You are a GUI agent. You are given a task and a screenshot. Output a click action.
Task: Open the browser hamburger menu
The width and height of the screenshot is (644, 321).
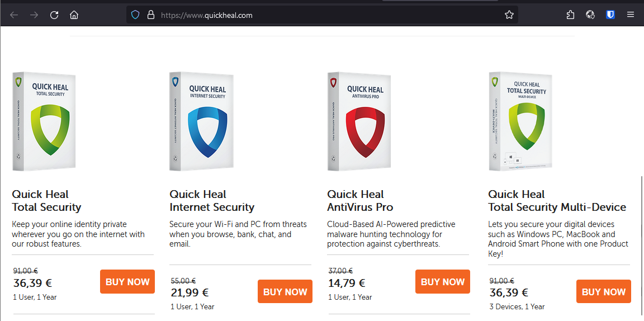pos(630,15)
